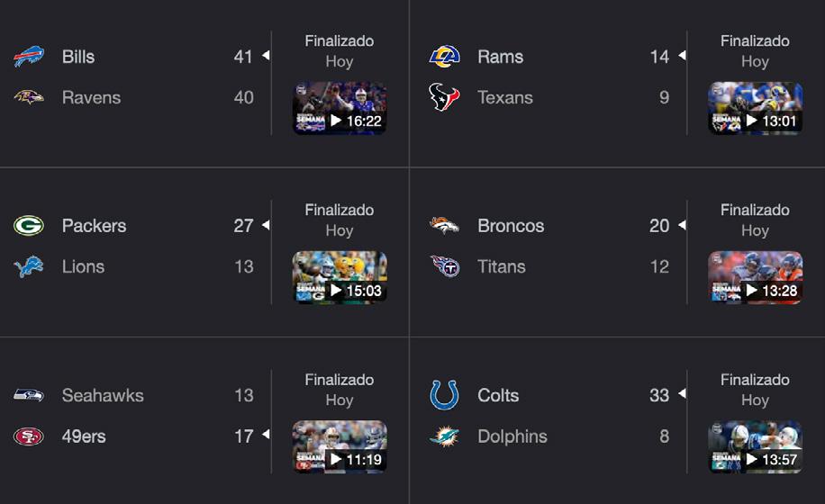Play the Rams vs Texans 13:01 video

(755, 109)
